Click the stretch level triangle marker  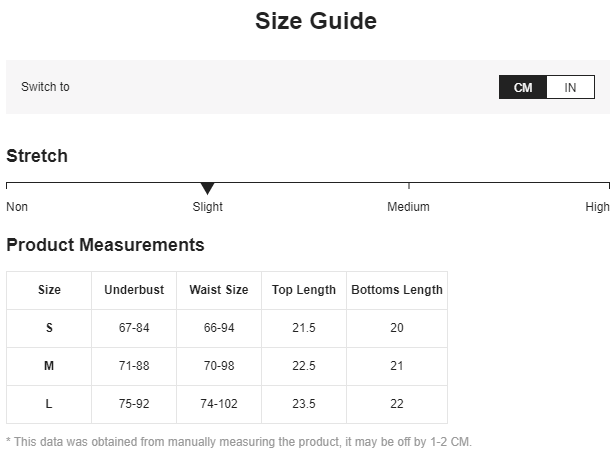(x=207, y=188)
